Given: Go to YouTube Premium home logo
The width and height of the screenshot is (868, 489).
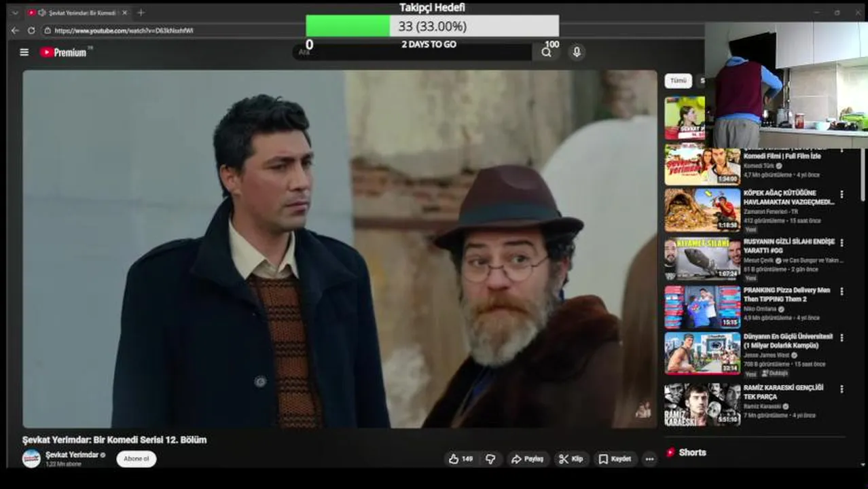Looking at the screenshot, I should (63, 52).
